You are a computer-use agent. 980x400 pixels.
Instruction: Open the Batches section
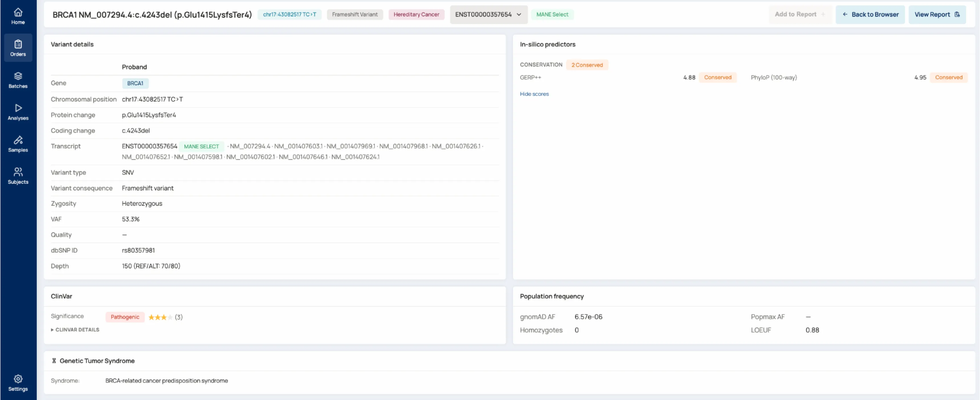18,80
